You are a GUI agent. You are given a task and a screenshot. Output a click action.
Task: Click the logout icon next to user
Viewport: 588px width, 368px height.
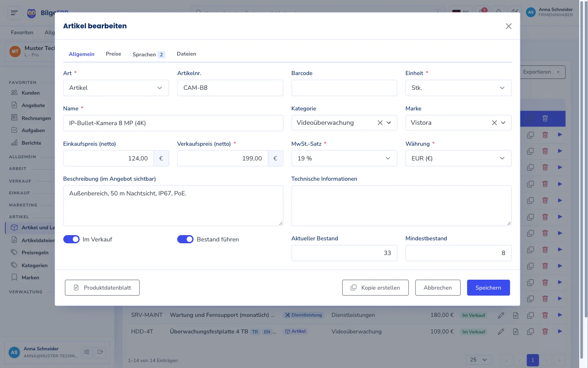100,352
